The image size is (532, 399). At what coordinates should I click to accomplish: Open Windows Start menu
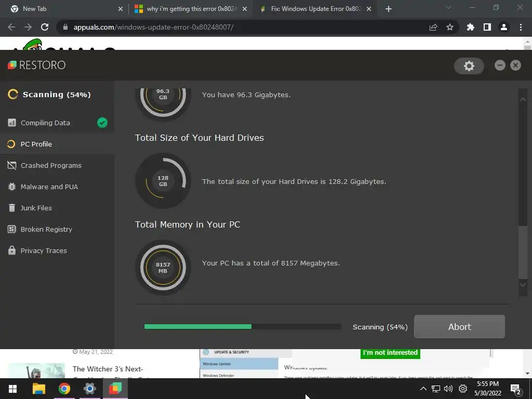click(x=12, y=389)
